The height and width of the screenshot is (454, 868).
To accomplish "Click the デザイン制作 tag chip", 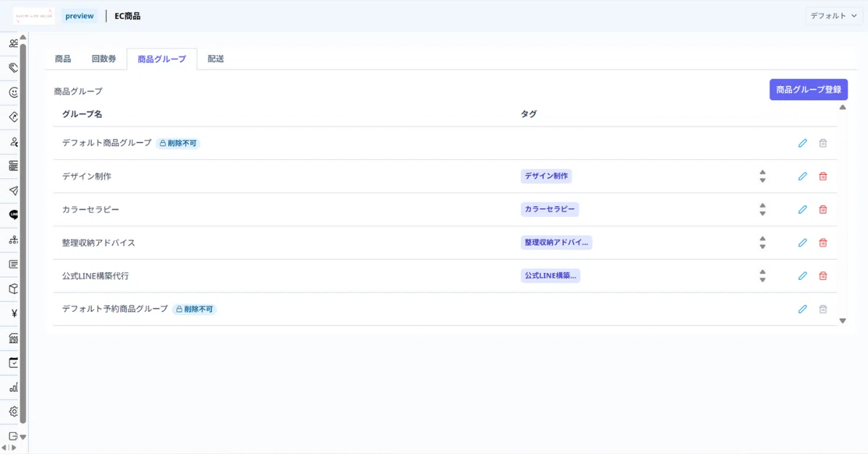I will [547, 176].
